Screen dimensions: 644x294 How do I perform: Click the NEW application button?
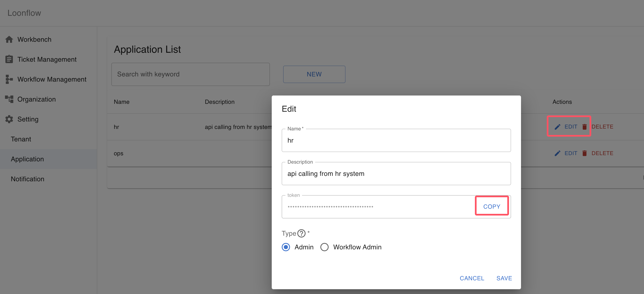[314, 74]
